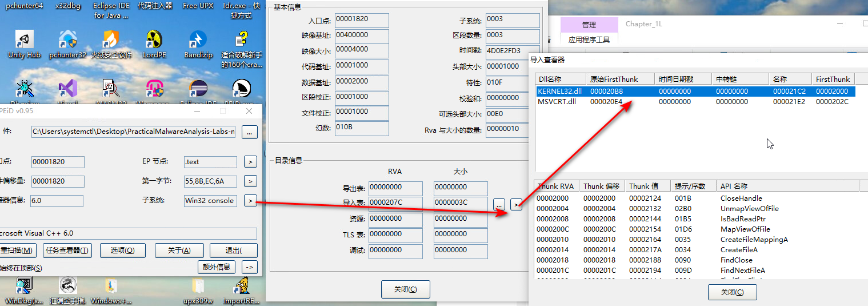Click the 导入表 RVA 0000207C field
Viewport: 868px width, 306px height.
(x=395, y=203)
